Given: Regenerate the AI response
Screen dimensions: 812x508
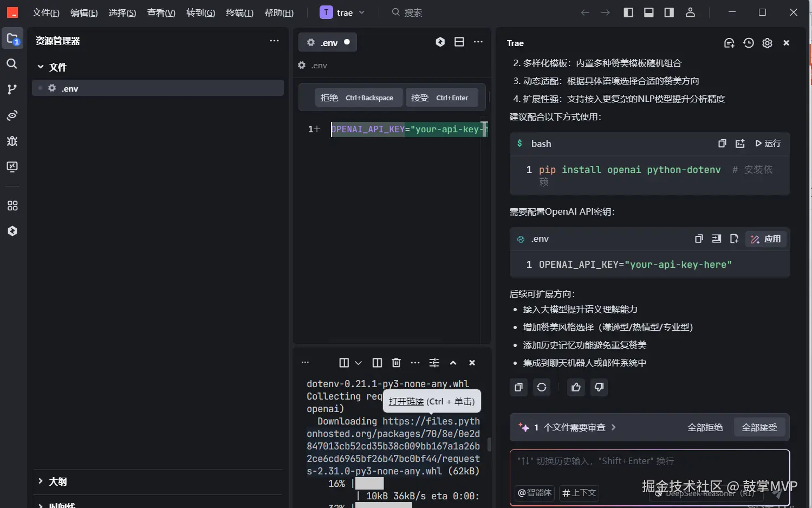Looking at the screenshot, I should tap(541, 387).
